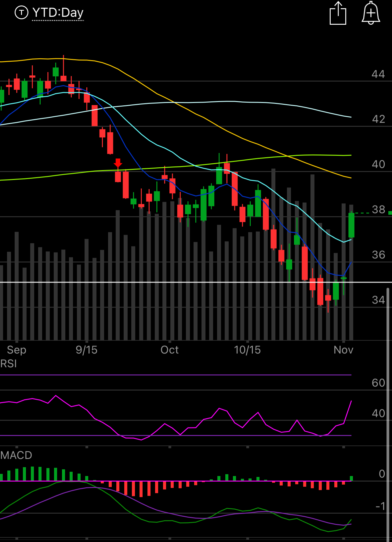This screenshot has width=392, height=542.
Task: Open the YTD:Day timeframe selector
Action: [x=58, y=13]
